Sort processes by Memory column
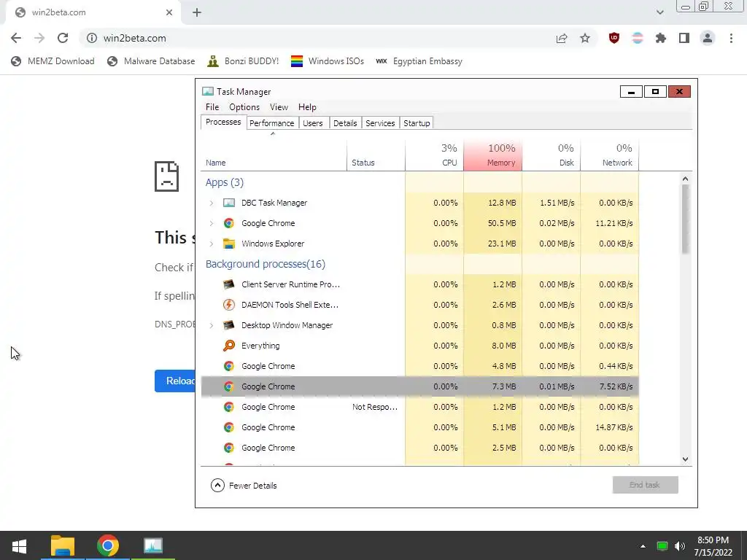 pos(492,155)
